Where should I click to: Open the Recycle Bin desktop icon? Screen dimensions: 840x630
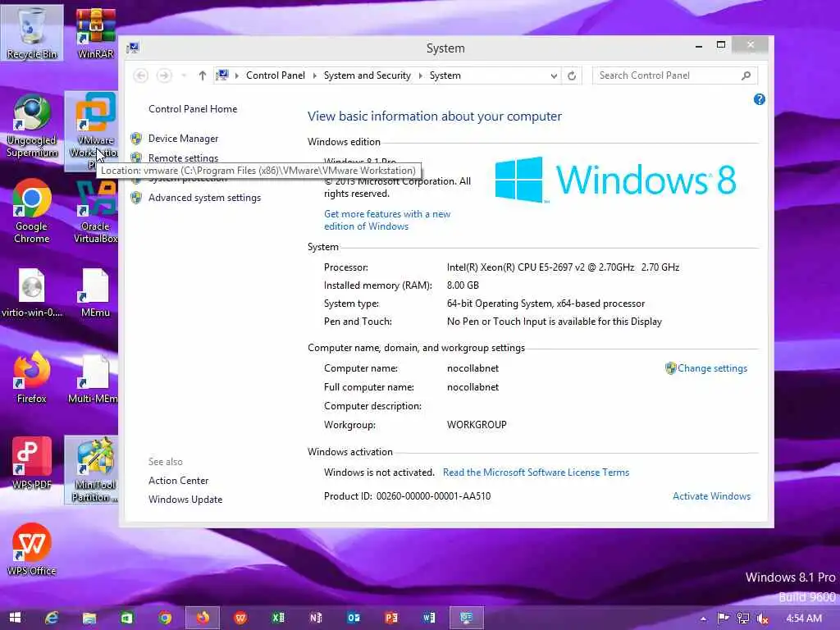(x=32, y=32)
